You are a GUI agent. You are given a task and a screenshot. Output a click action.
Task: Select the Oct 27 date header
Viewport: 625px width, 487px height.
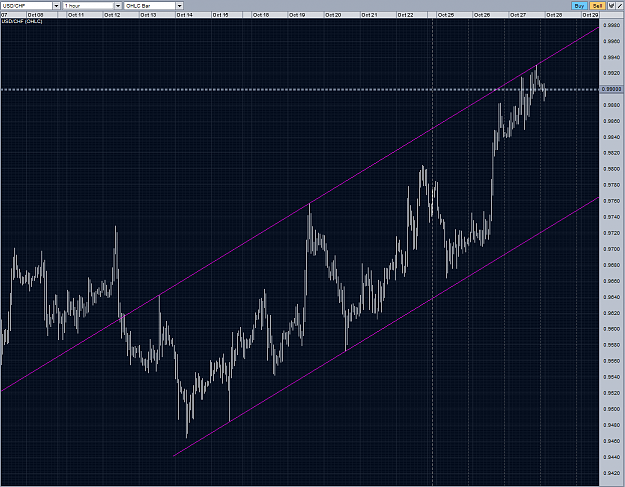(x=518, y=15)
